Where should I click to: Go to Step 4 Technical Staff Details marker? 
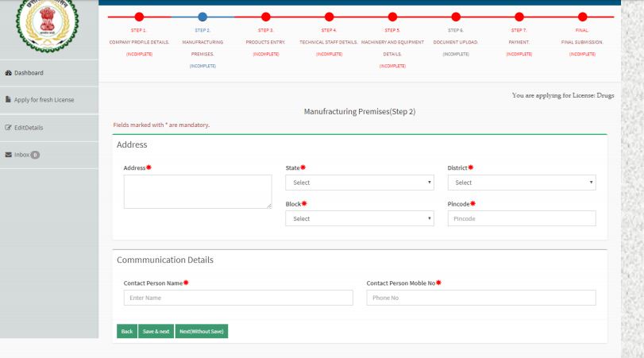pyautogui.click(x=329, y=16)
